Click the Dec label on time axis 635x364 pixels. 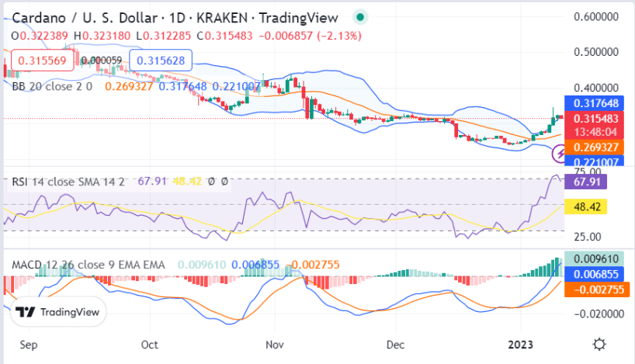pyautogui.click(x=395, y=345)
